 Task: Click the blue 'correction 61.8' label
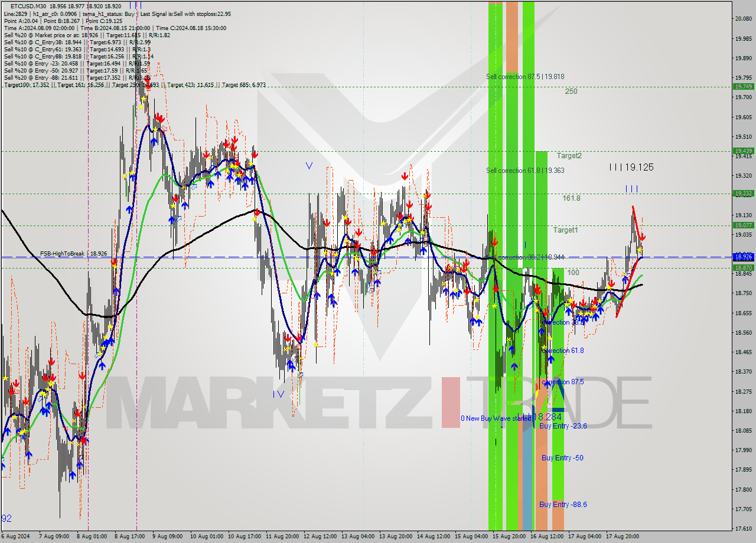pyautogui.click(x=563, y=351)
